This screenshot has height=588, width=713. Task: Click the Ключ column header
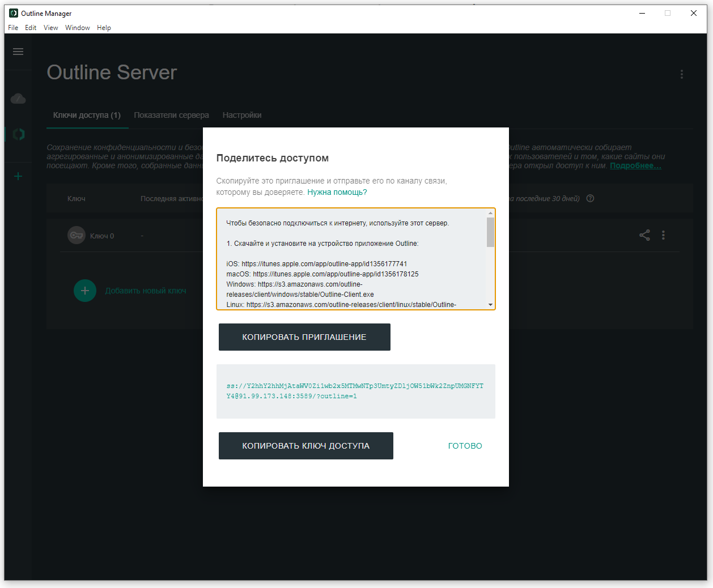[x=77, y=198]
